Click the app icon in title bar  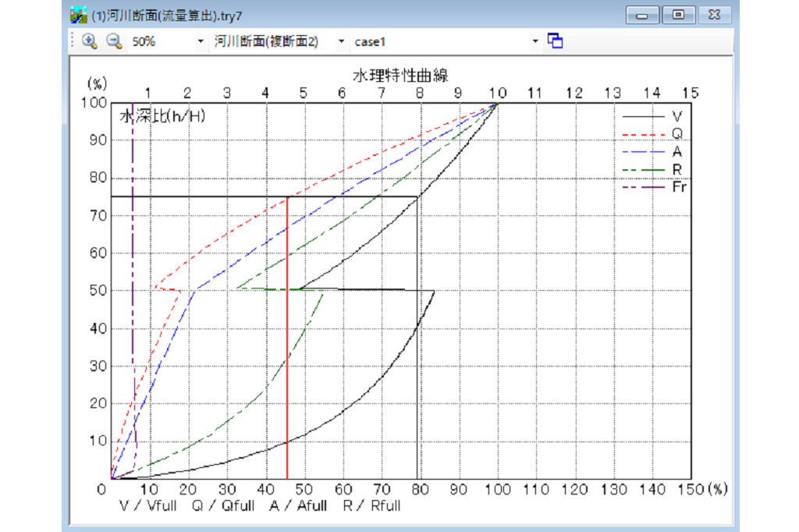79,16
